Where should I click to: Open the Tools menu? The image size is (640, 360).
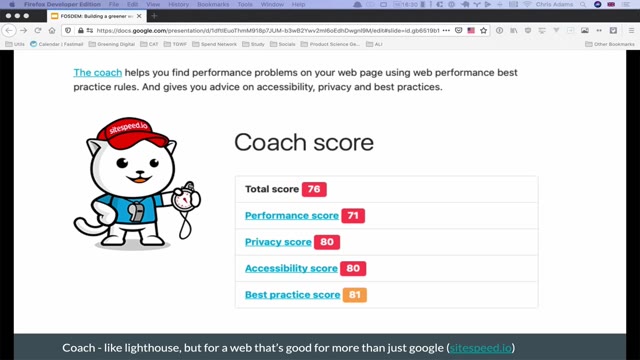coord(245,4)
